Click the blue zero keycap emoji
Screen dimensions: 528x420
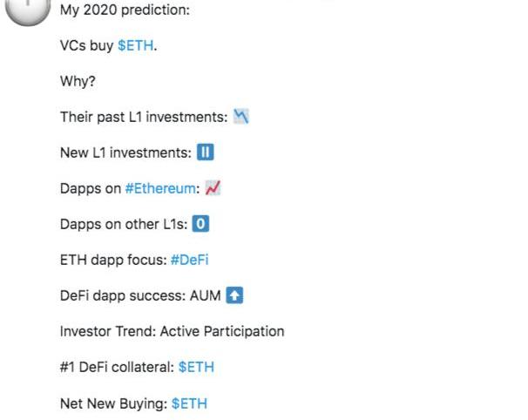tap(200, 224)
